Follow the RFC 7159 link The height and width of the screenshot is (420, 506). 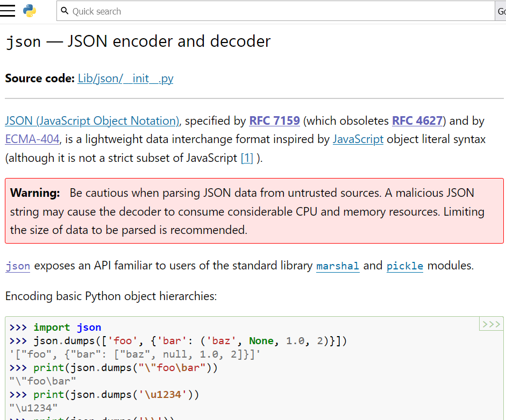coord(275,121)
